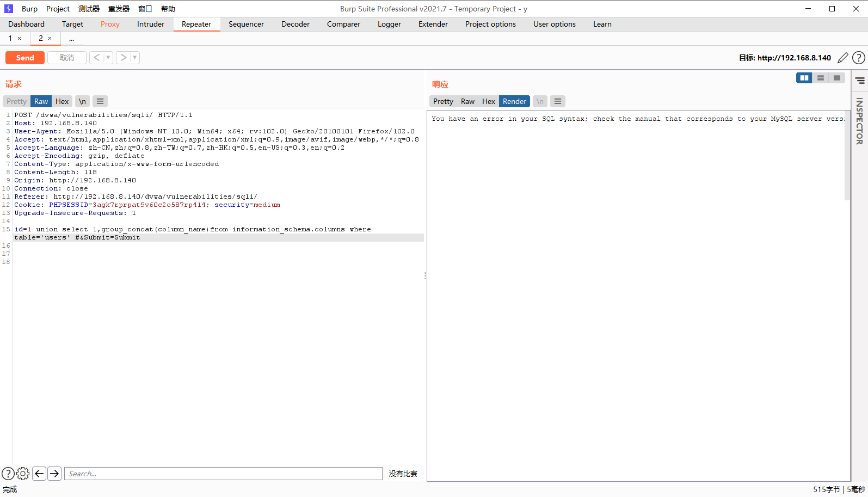Click the POST request line
This screenshot has height=497, width=868.
(x=103, y=115)
